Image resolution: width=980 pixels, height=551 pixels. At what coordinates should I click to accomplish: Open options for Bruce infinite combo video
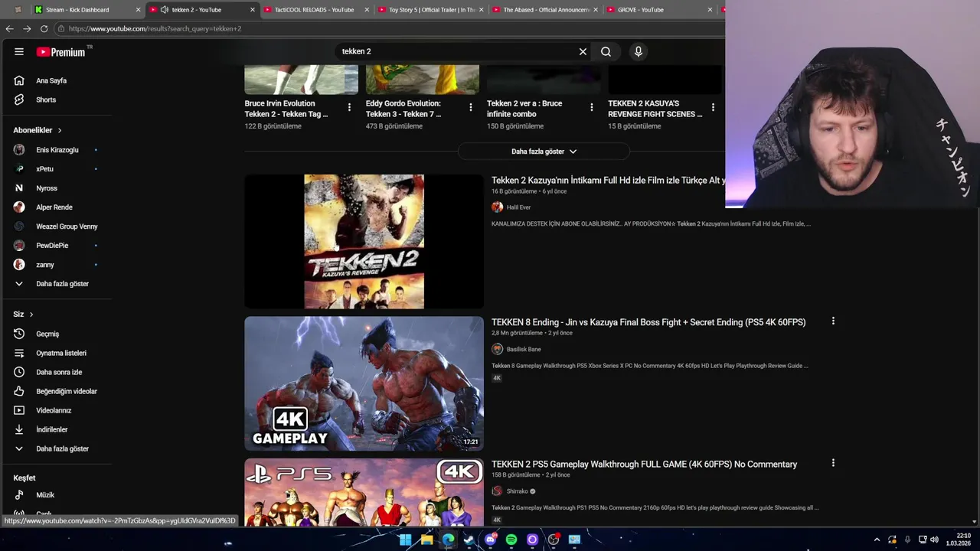pyautogui.click(x=592, y=107)
